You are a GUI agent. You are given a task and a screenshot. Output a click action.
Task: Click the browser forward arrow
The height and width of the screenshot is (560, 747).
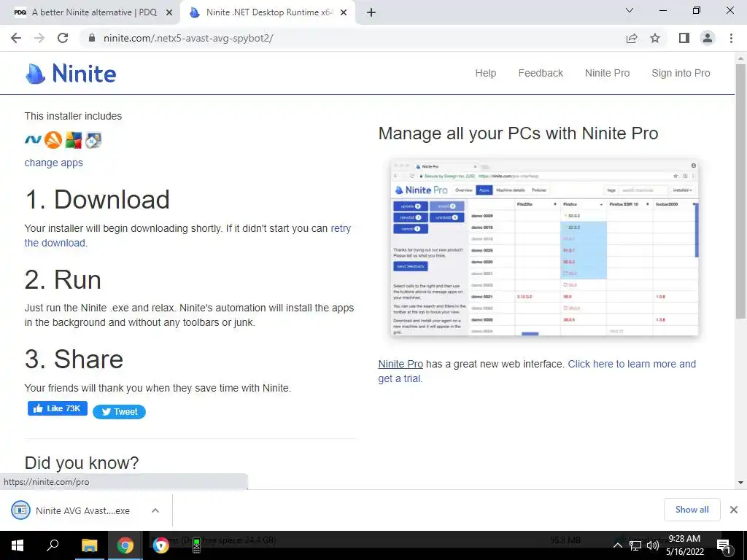pos(39,38)
